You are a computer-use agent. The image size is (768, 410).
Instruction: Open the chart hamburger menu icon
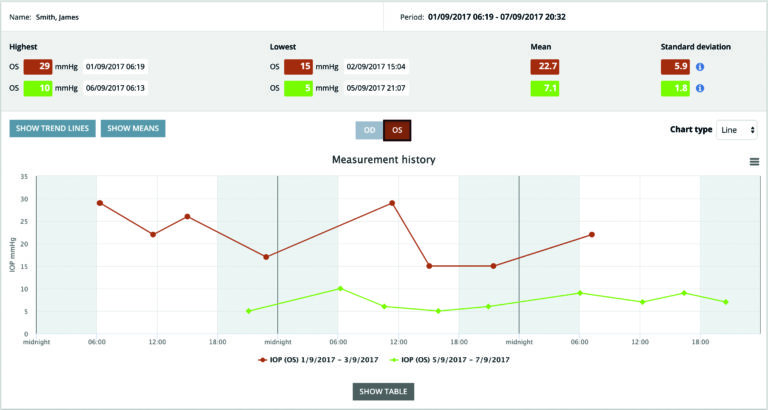pyautogui.click(x=754, y=162)
